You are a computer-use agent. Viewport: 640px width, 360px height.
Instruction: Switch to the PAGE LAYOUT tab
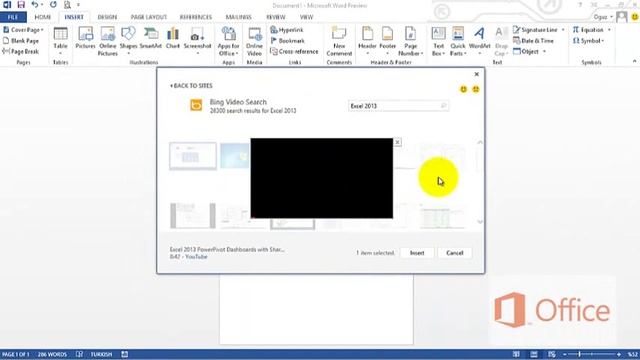pos(149,17)
